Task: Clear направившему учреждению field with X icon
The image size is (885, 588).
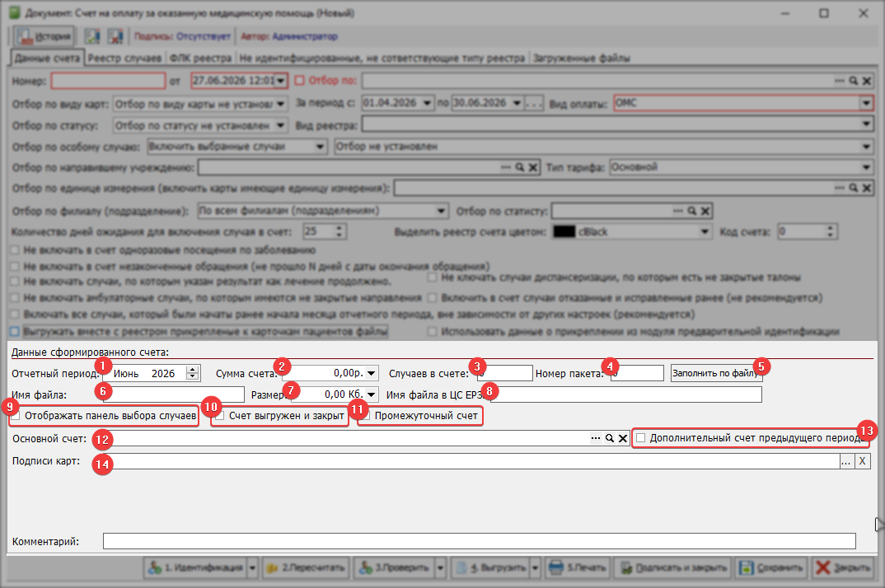Action: pos(533,168)
